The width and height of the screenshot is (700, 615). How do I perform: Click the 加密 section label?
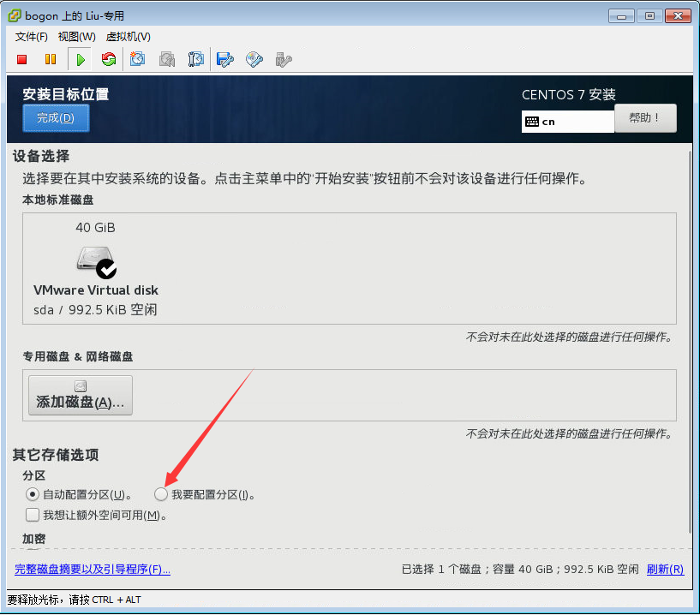tap(34, 539)
